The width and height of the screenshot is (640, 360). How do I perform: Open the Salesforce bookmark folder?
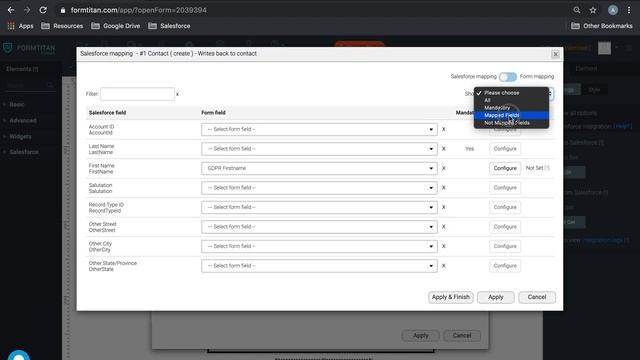[169, 26]
